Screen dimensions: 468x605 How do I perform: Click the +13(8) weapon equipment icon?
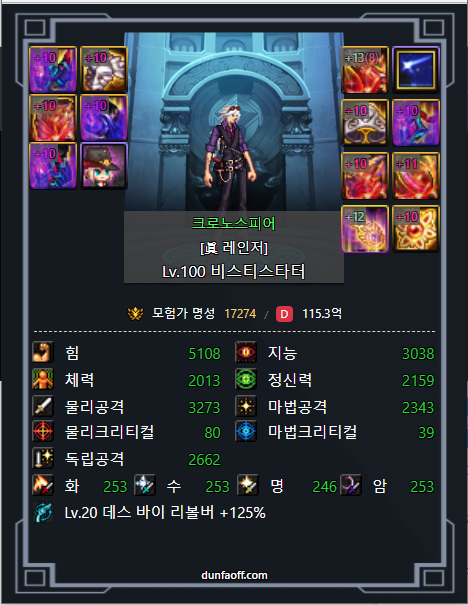(364, 70)
